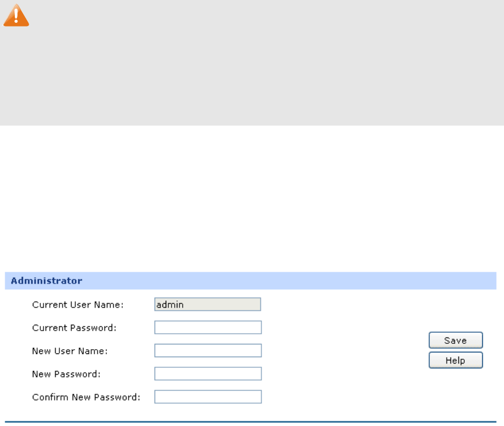Click the "New Password:" label
This screenshot has height=426, width=504.
pyautogui.click(x=66, y=374)
